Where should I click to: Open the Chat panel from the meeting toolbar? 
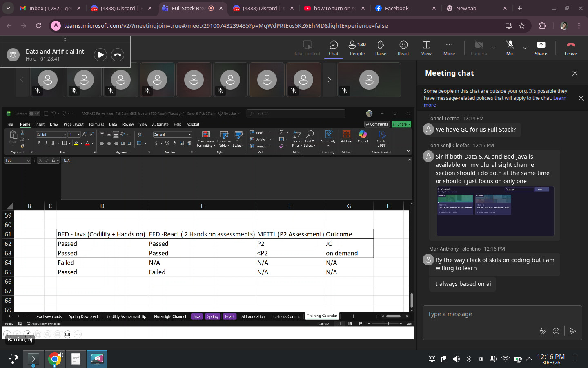[x=334, y=48]
